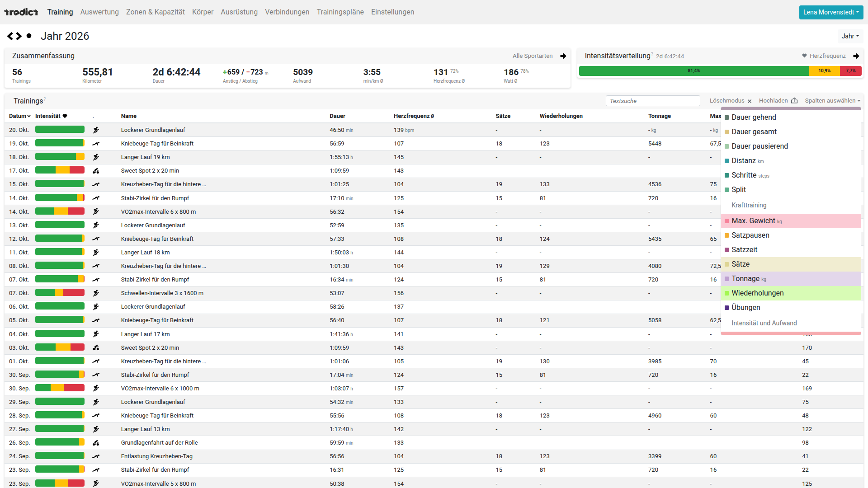
Task: Click heart icon in Intensität column header
Action: click(x=65, y=116)
